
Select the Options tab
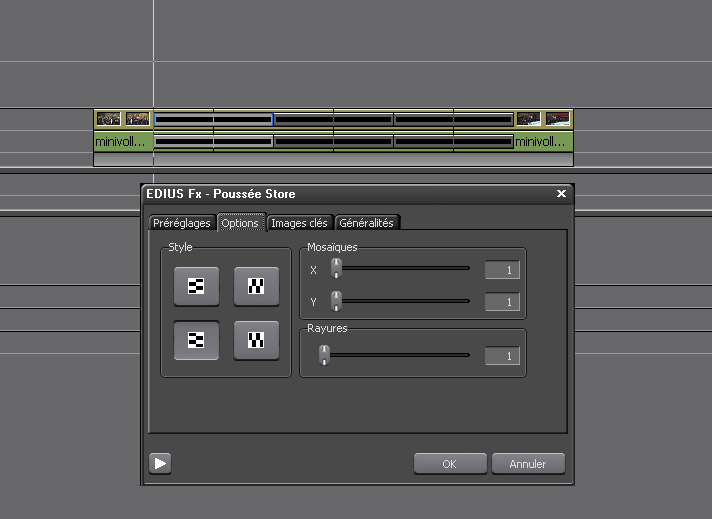point(240,223)
